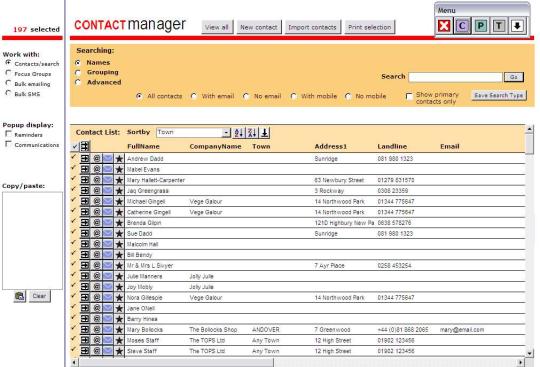Click the vertical scrollbar up arrow
Screen dimensions: 540x367
(x=530, y=129)
